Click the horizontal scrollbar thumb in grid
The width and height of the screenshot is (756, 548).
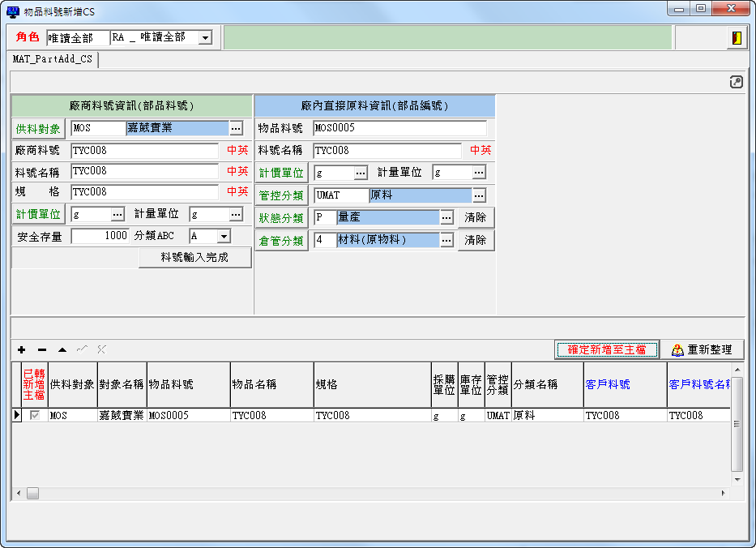coord(32,493)
